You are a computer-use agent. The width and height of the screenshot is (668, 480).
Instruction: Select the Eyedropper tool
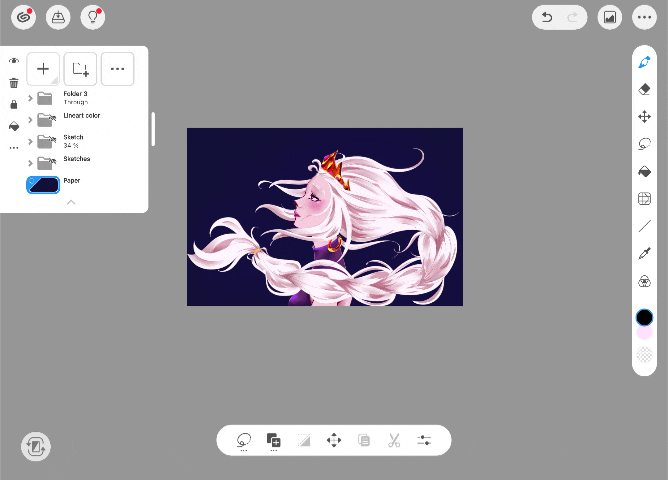pos(644,253)
